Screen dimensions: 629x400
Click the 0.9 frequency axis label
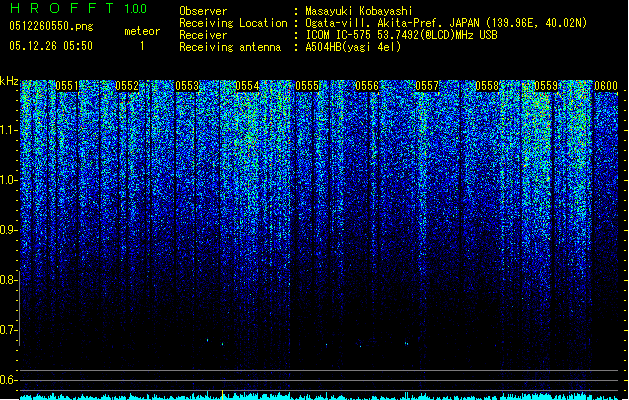pos(8,230)
